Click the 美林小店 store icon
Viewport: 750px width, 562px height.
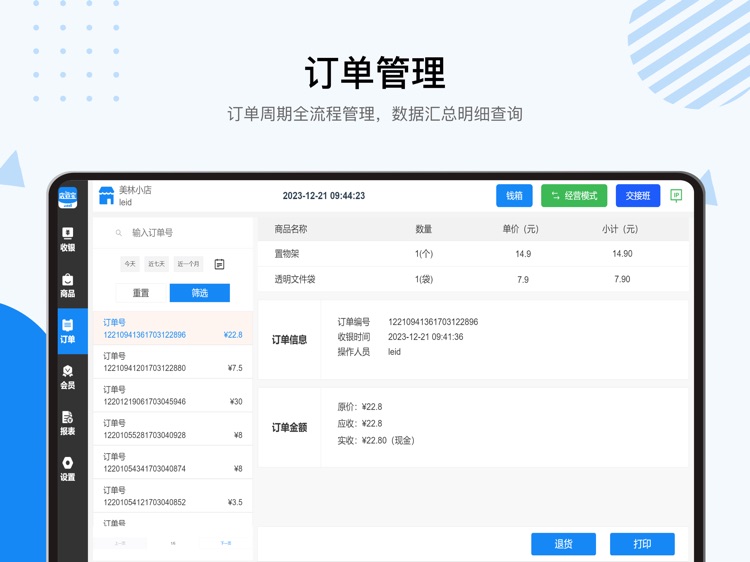[x=106, y=196]
